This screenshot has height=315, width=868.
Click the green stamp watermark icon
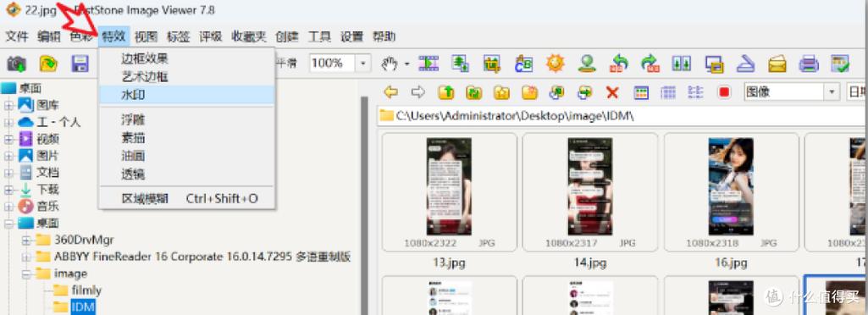[x=587, y=64]
